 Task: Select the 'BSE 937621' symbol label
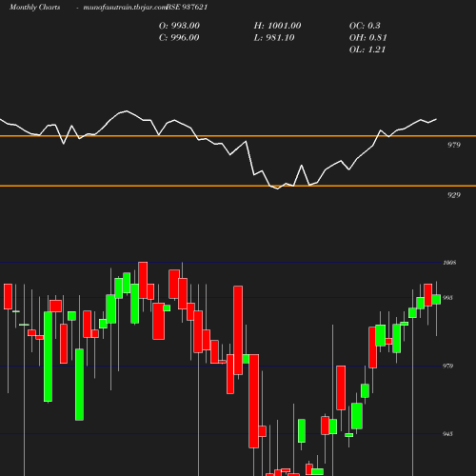[187, 7]
